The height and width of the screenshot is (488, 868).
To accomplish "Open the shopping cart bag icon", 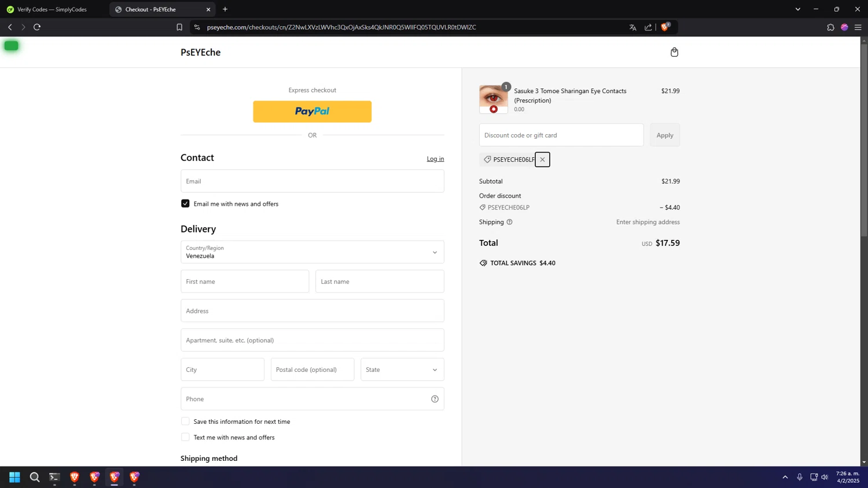I will click(x=674, y=52).
